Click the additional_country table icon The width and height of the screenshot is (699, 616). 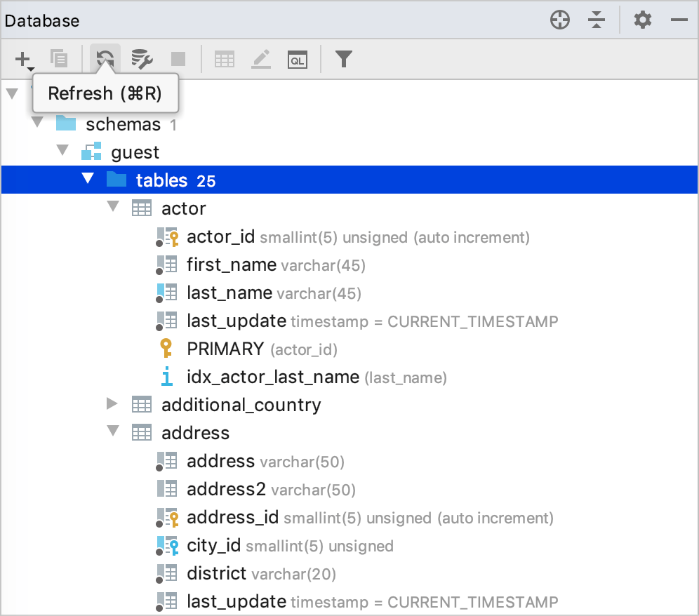142,404
